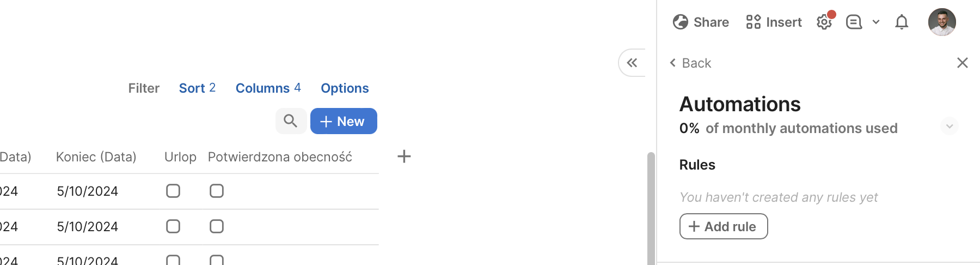Viewport: 980px width, 265px height.
Task: Click the search magnifier icon
Action: pyautogui.click(x=291, y=121)
